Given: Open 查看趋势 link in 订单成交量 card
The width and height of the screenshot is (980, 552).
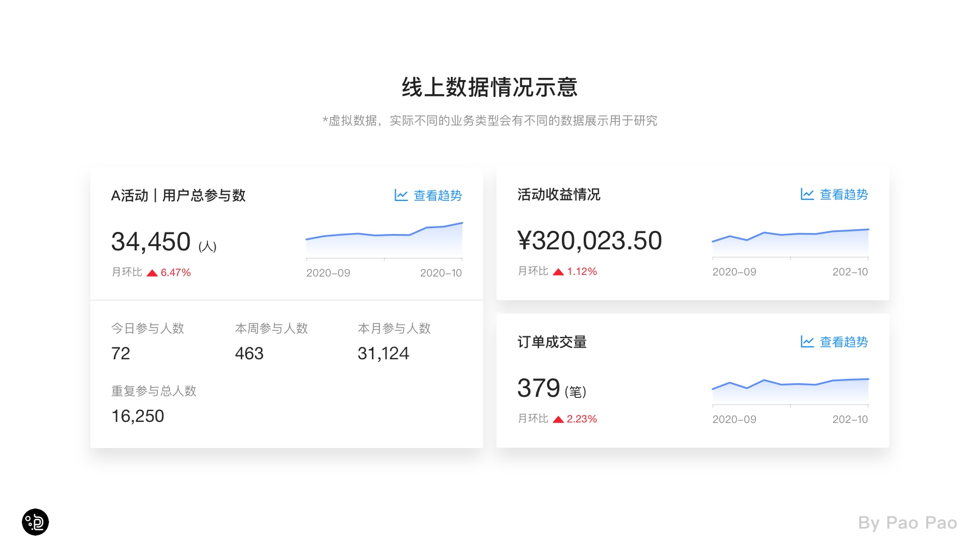Looking at the screenshot, I should pyautogui.click(x=844, y=342).
